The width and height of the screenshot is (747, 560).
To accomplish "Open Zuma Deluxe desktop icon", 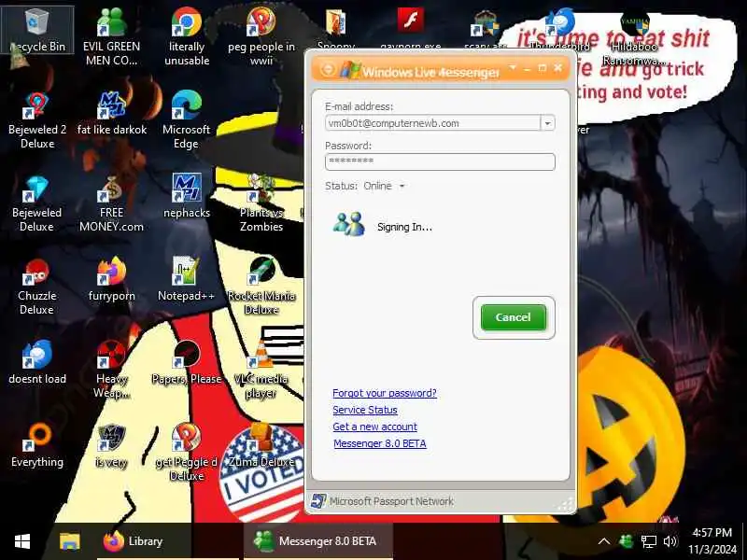I will click(x=261, y=446).
